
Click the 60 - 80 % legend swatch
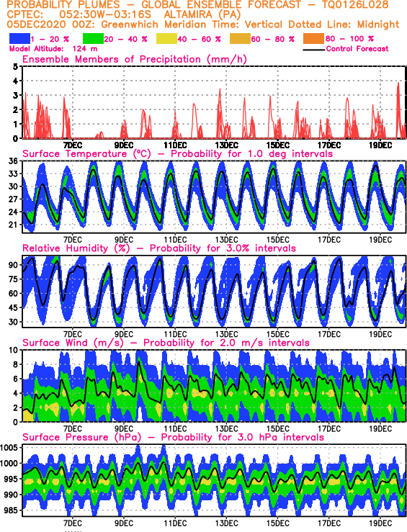pos(241,39)
